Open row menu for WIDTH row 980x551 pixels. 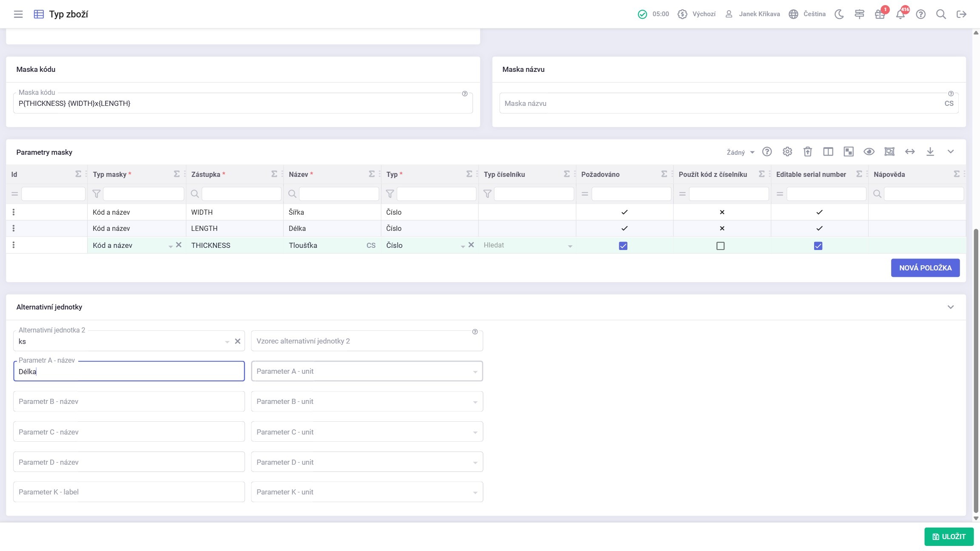pos(14,212)
